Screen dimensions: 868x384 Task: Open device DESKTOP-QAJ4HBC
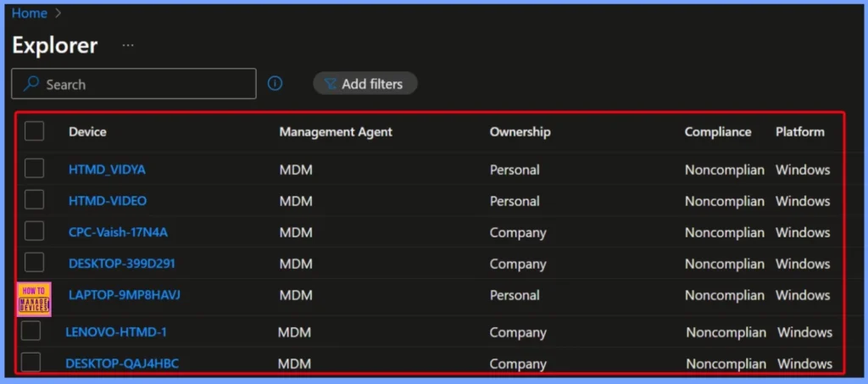click(x=122, y=364)
